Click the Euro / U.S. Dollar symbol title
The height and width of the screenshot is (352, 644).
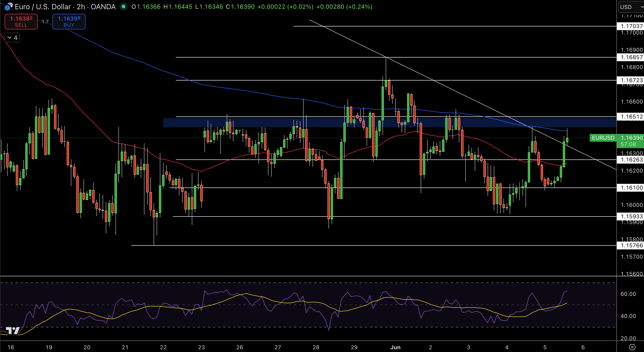(x=65, y=7)
